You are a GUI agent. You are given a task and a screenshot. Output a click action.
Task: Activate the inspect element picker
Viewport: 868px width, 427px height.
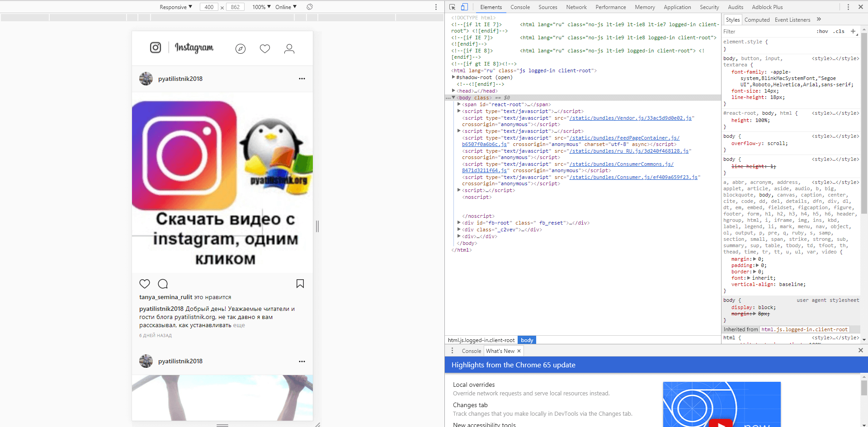click(x=452, y=7)
